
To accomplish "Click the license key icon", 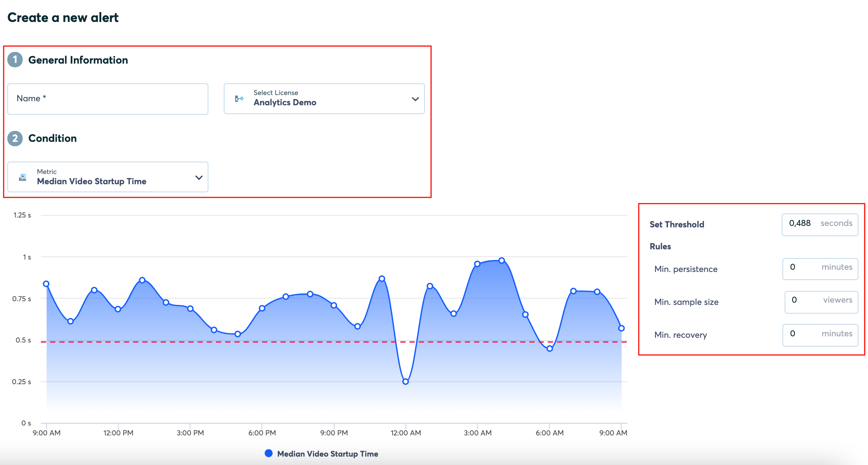I will point(239,99).
